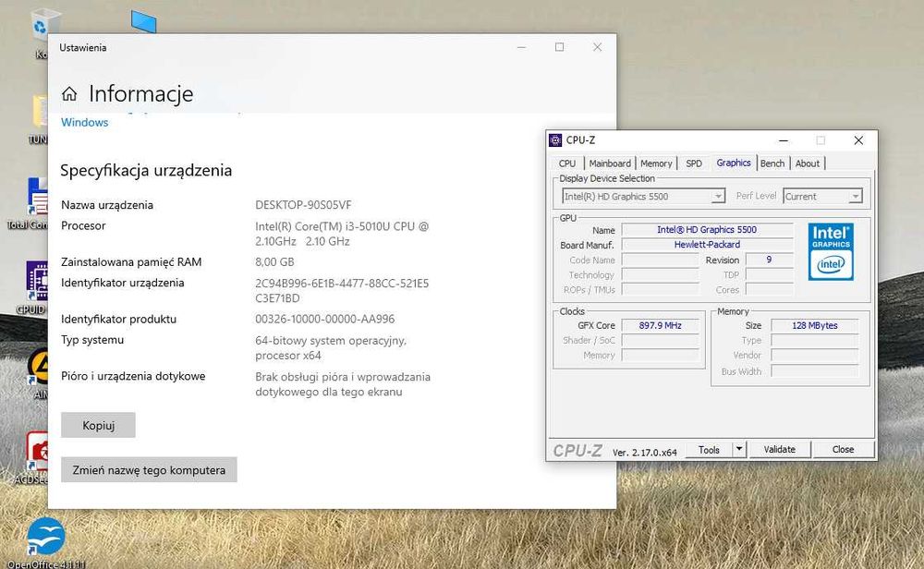
Task: Click the Informacje page title
Action: [140, 93]
